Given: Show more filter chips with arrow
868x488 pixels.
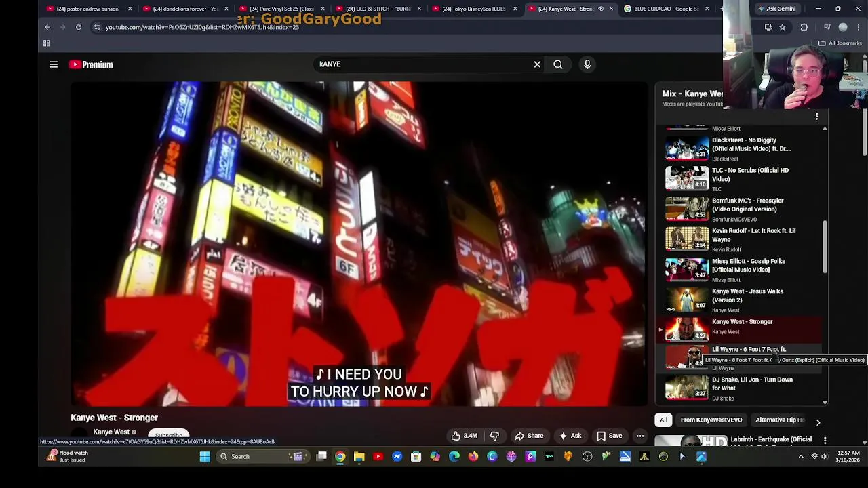Looking at the screenshot, I should tap(818, 422).
